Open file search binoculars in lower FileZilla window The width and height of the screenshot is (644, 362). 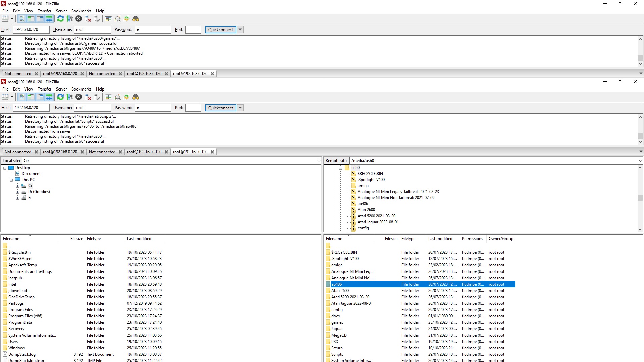coord(136,97)
